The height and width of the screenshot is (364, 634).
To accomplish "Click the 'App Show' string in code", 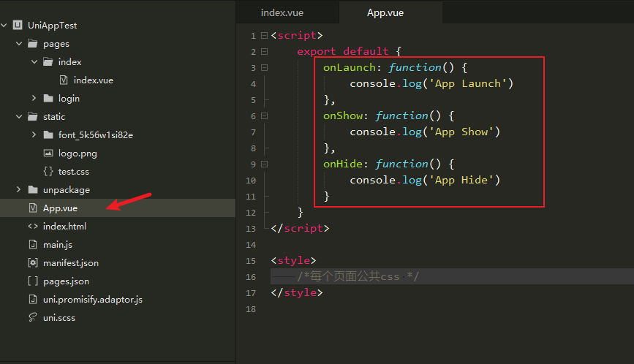I will point(461,132).
